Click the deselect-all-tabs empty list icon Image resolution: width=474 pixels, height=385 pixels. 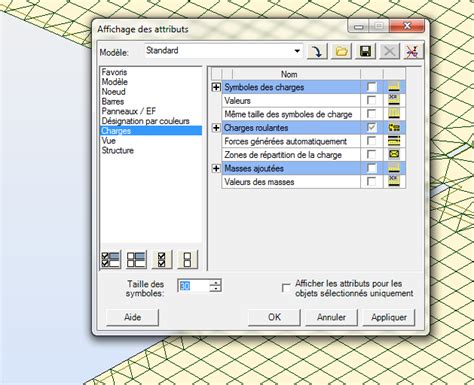click(x=136, y=259)
